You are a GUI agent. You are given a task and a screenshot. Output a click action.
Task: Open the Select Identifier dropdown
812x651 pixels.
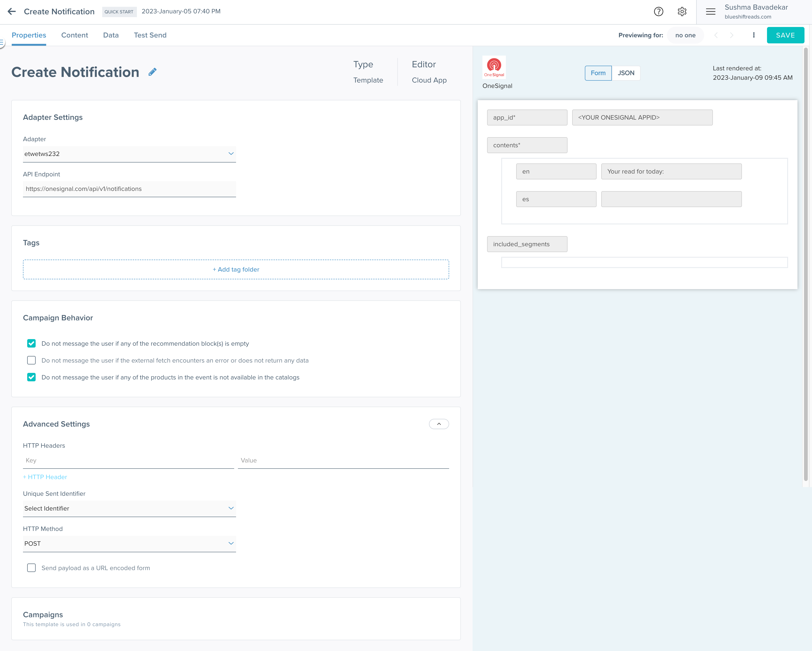coord(130,508)
